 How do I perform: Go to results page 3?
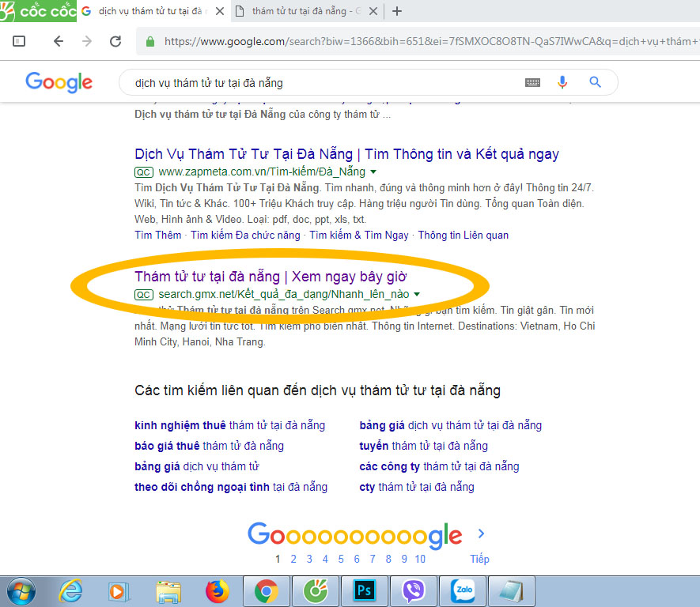pos(309,560)
